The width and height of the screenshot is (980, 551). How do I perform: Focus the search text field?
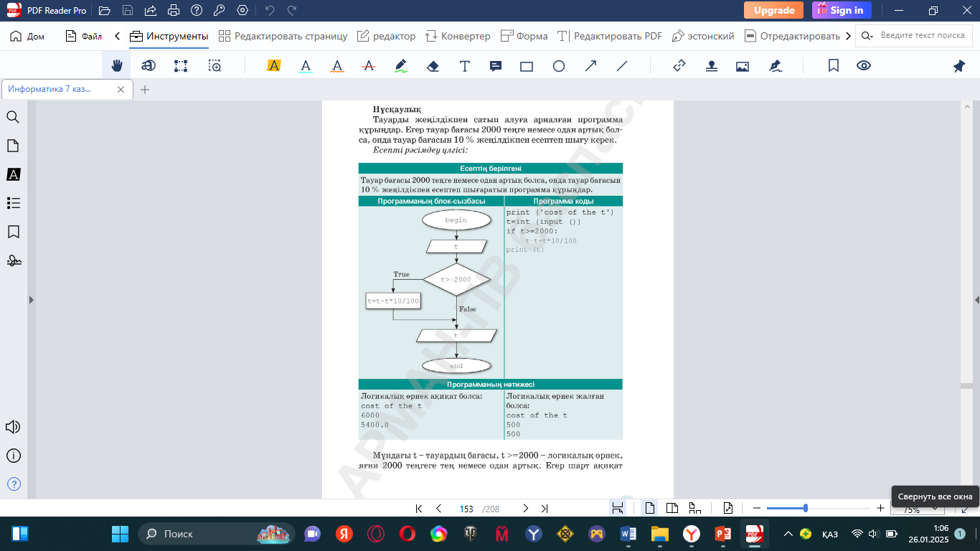pyautogui.click(x=923, y=35)
